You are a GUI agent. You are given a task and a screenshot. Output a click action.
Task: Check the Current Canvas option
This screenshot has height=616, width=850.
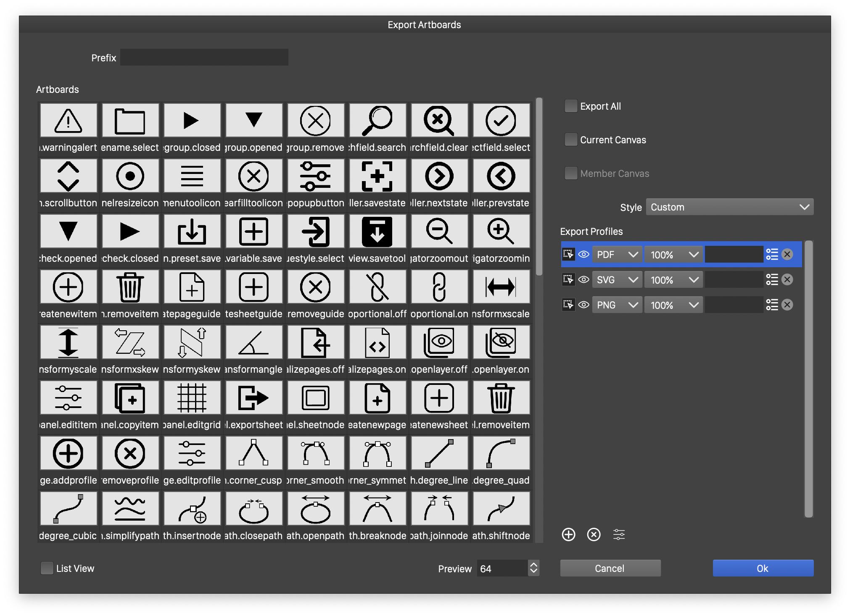pyautogui.click(x=571, y=140)
